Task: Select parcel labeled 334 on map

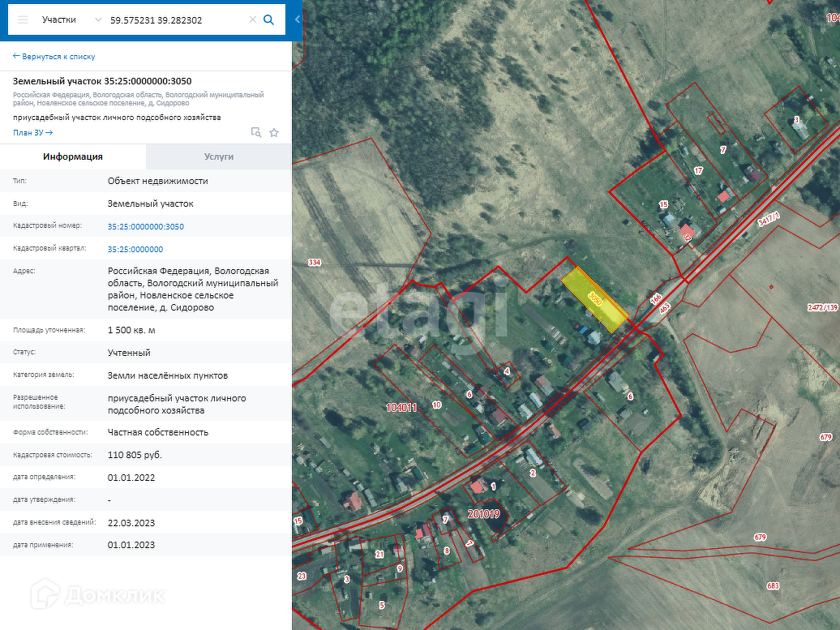Action: pyautogui.click(x=315, y=263)
